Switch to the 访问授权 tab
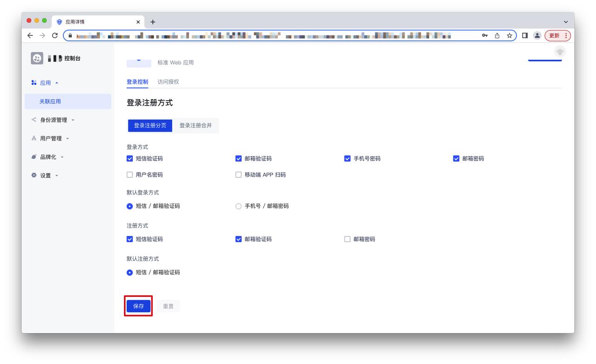The image size is (596, 364). (168, 82)
